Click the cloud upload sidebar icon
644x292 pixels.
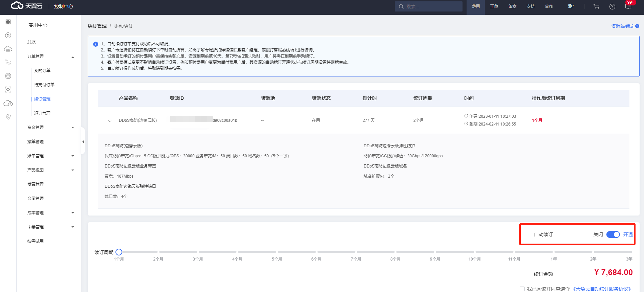(8, 103)
